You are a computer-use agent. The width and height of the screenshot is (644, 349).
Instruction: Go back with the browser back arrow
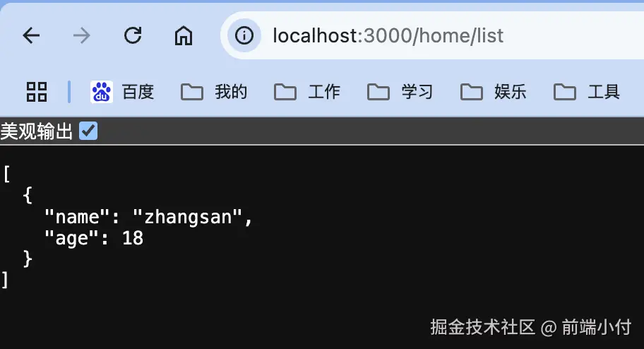coord(31,35)
